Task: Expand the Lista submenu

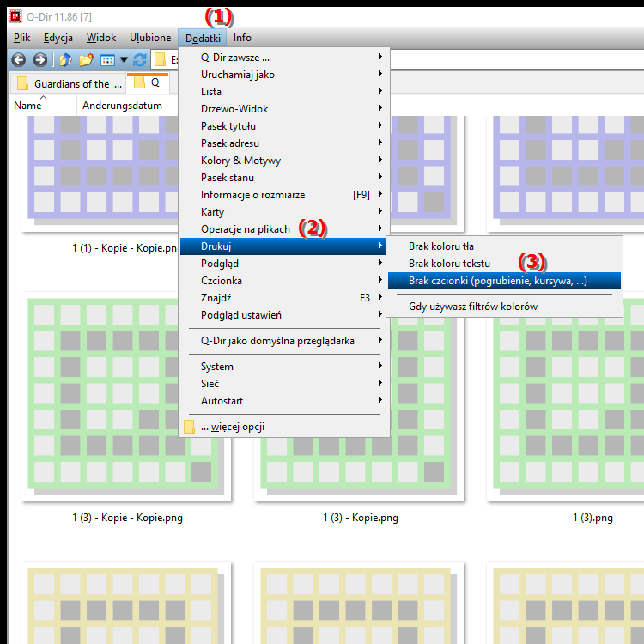Action: (x=284, y=92)
